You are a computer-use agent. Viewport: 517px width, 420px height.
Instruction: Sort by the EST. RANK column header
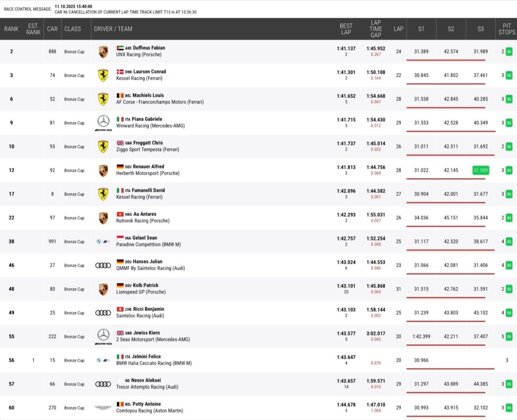33,29
